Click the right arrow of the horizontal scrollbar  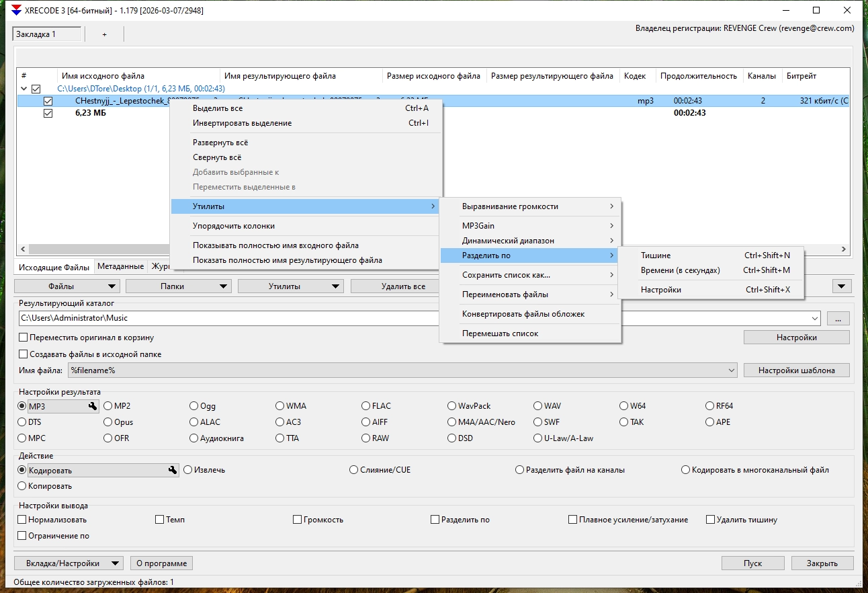(844, 249)
